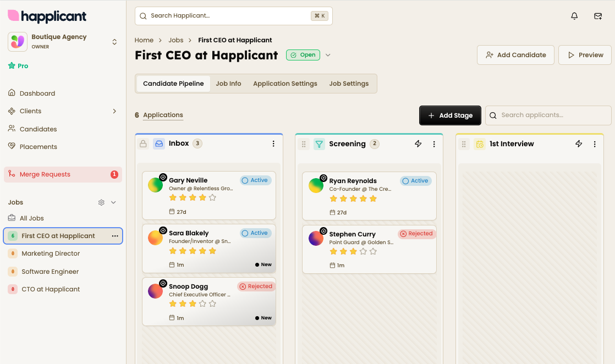
Task: Click the Jobs section settings gear
Action: click(x=101, y=202)
